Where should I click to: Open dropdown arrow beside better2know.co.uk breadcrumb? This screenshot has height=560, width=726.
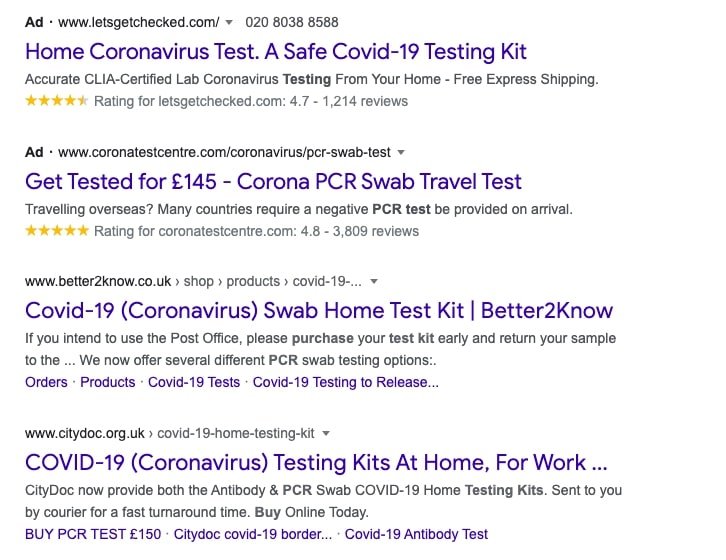tap(374, 282)
